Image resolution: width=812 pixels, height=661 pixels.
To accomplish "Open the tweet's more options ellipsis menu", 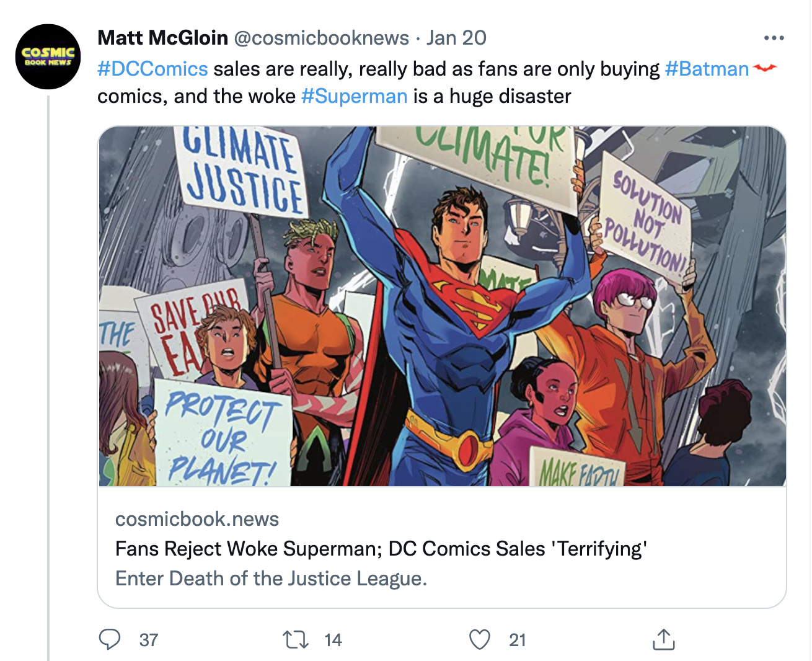I will click(774, 38).
